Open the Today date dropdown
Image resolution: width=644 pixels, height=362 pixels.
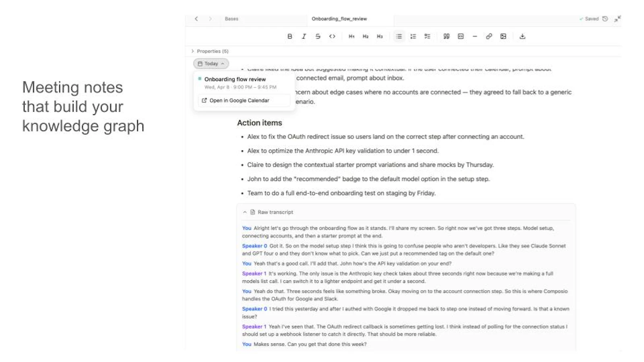(x=211, y=63)
